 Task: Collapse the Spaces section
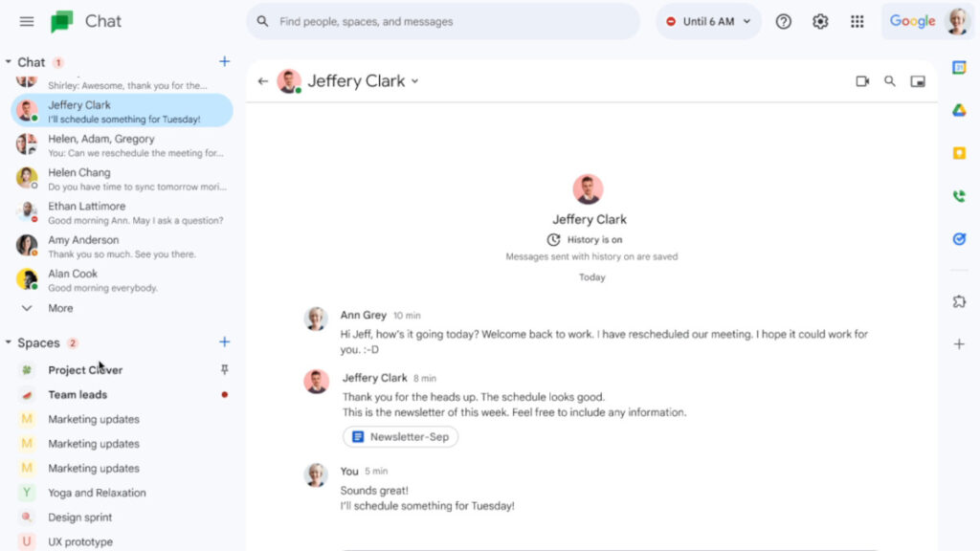[x=8, y=342]
